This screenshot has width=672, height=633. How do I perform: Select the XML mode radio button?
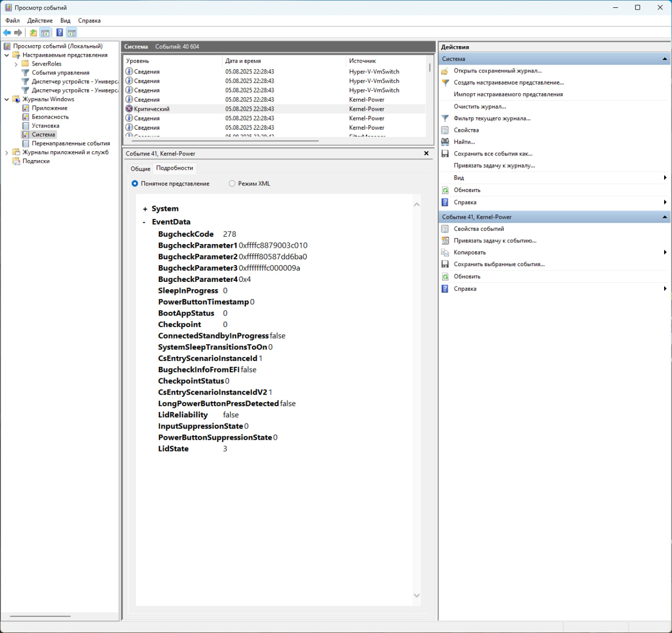coord(232,184)
